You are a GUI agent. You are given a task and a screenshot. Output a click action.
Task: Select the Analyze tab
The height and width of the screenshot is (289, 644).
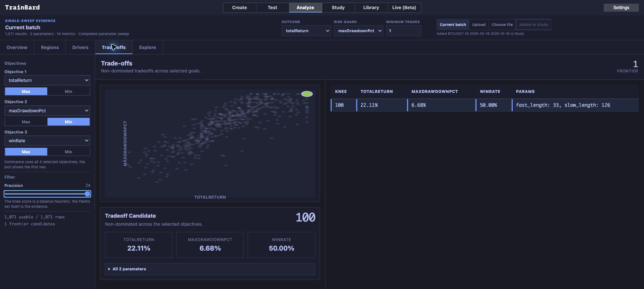[305, 8]
